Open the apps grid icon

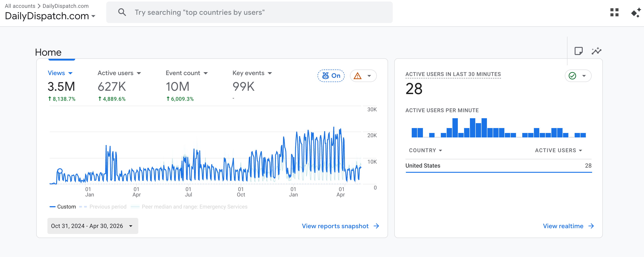(614, 13)
